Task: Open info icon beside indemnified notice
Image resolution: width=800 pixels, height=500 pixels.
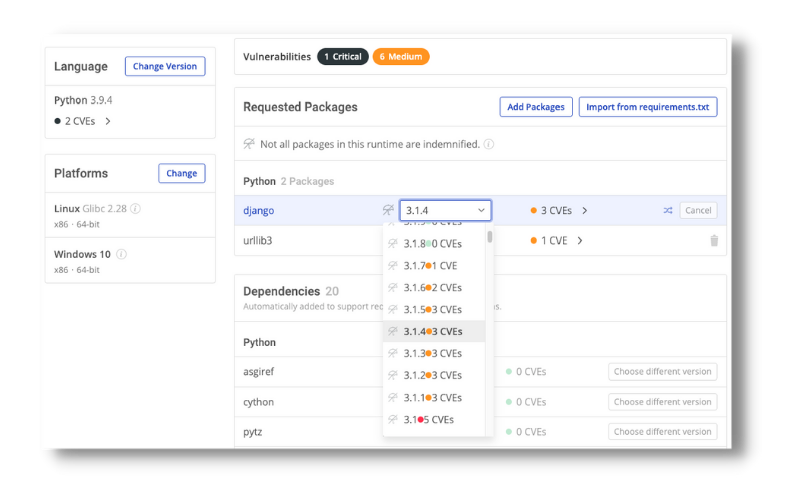Action: pos(489,144)
